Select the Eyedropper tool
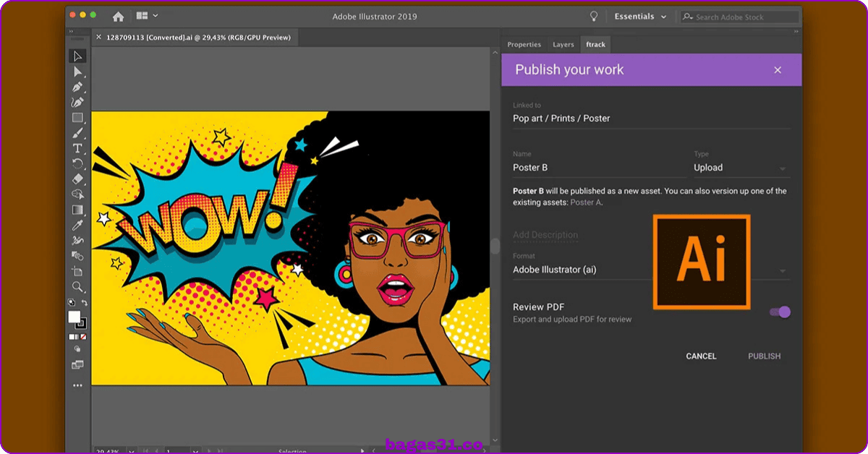Screen dimensions: 868x454 (x=77, y=225)
